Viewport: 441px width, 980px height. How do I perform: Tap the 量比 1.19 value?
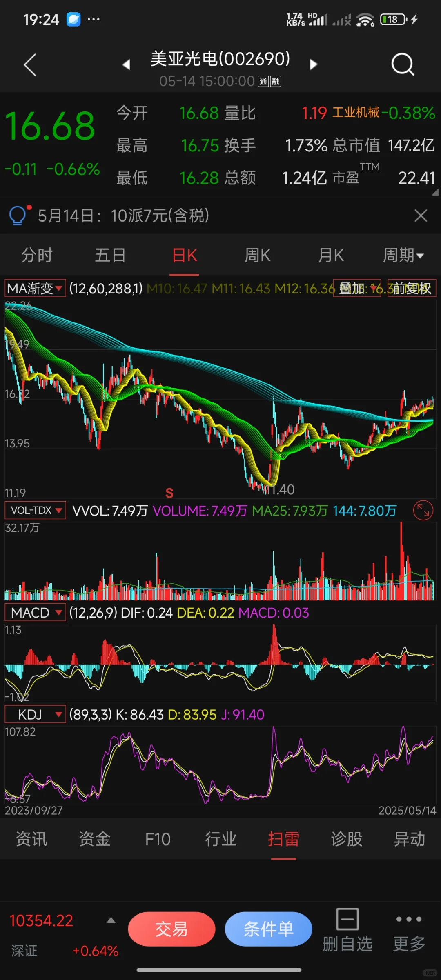coord(314,113)
